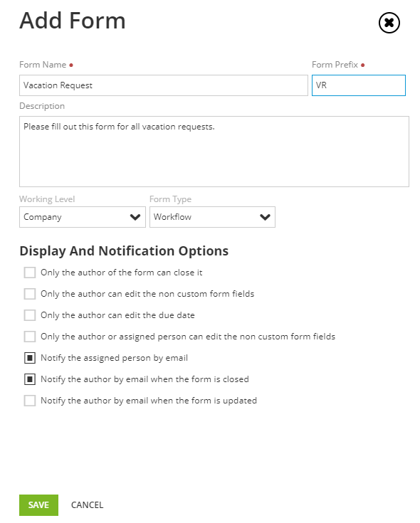Open the Form Type Workflow dropdown
This screenshot has width=420, height=523.
point(212,217)
